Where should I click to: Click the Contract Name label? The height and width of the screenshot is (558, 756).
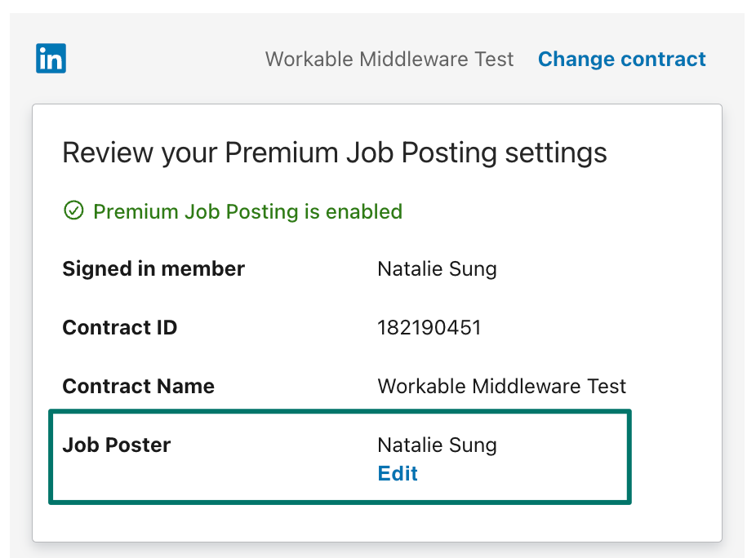138,387
